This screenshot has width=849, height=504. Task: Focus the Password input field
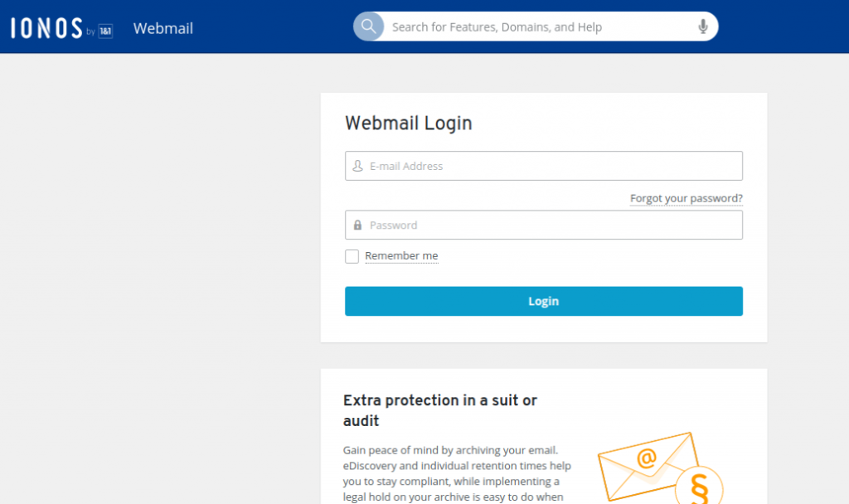[x=544, y=225]
